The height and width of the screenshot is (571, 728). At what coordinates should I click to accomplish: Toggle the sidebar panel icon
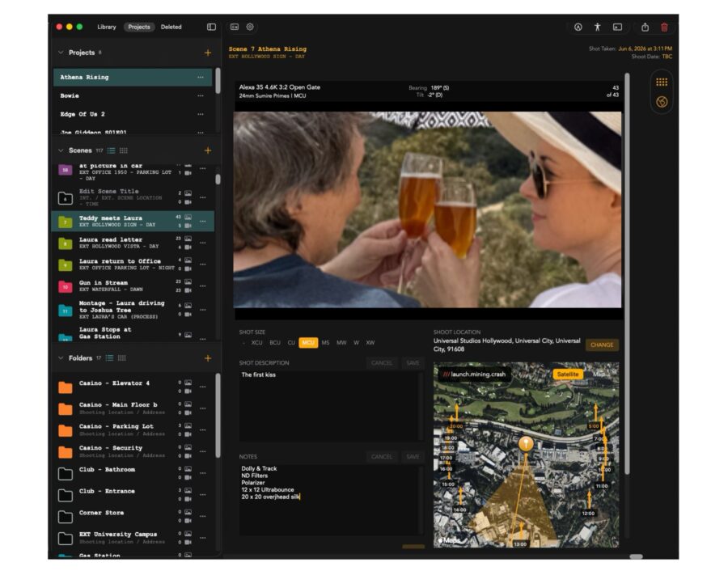pyautogui.click(x=211, y=27)
